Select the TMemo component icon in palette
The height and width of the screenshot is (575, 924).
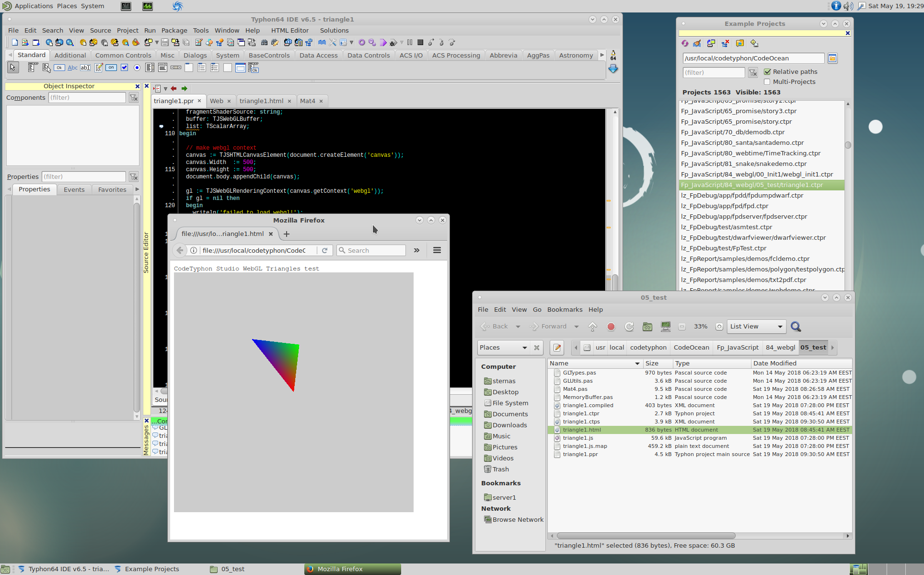(99, 68)
